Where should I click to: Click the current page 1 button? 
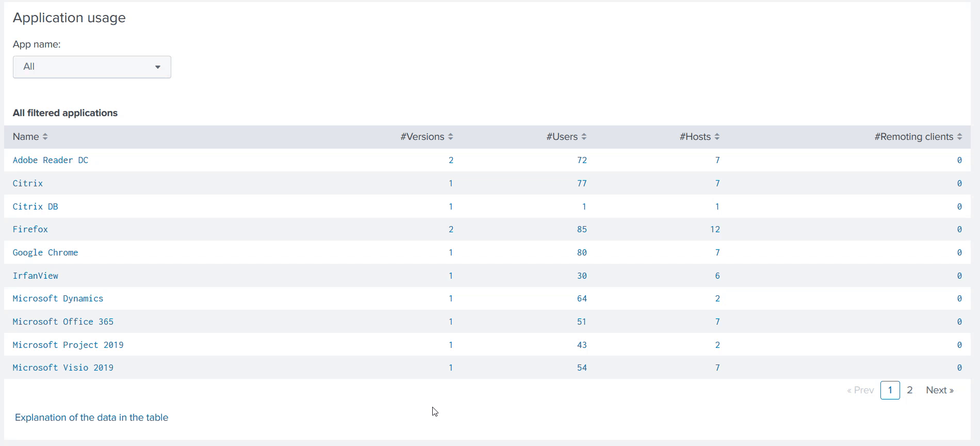890,390
